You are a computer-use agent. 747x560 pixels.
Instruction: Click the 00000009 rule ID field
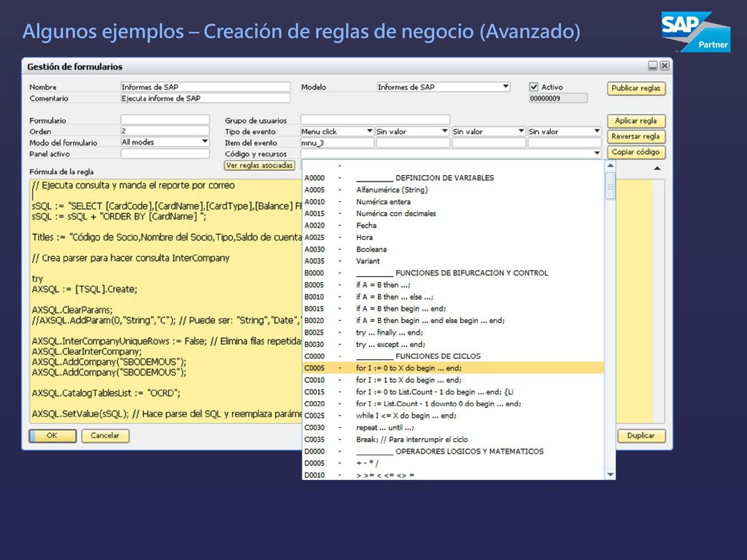558,98
